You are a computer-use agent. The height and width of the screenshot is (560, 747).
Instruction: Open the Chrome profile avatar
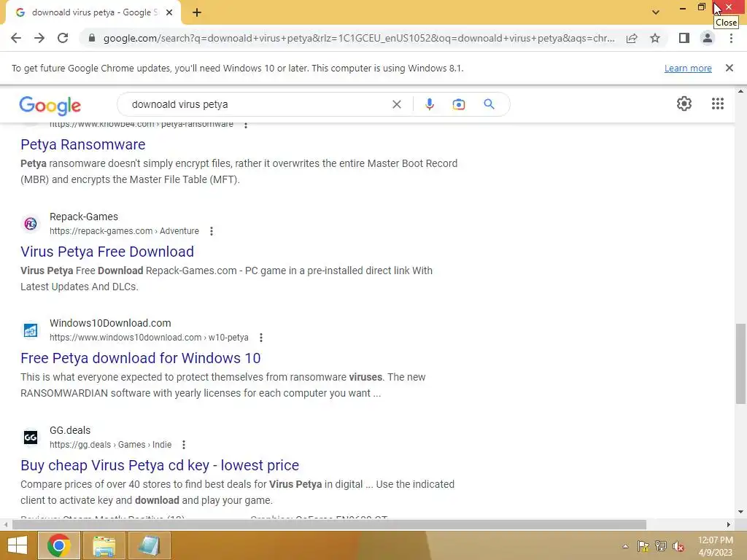click(x=708, y=38)
